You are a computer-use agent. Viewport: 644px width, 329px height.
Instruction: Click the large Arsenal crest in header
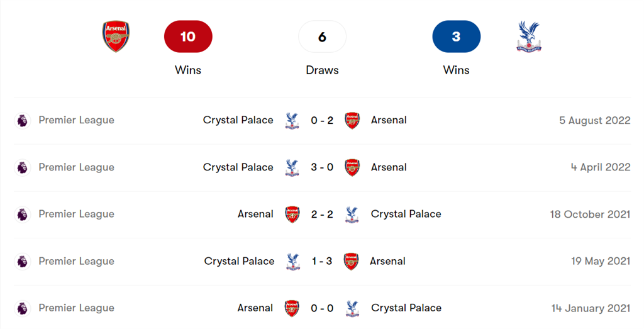point(116,36)
